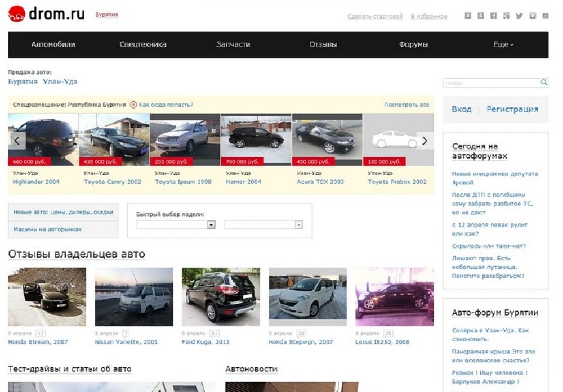
Task: Show previous cars with left carousel arrow
Action: (17, 141)
